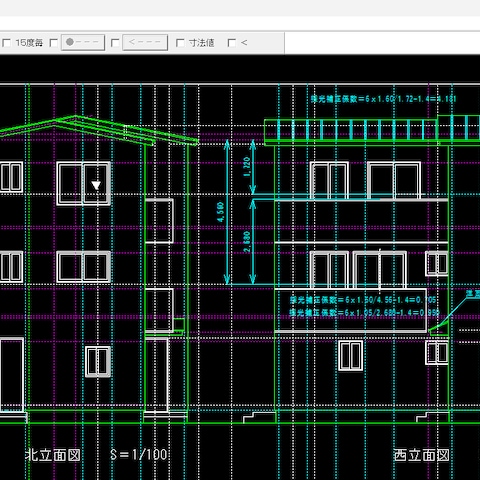Select the 採光補正係数 formula ending 0.705
The height and width of the screenshot is (480, 480).
(363, 300)
